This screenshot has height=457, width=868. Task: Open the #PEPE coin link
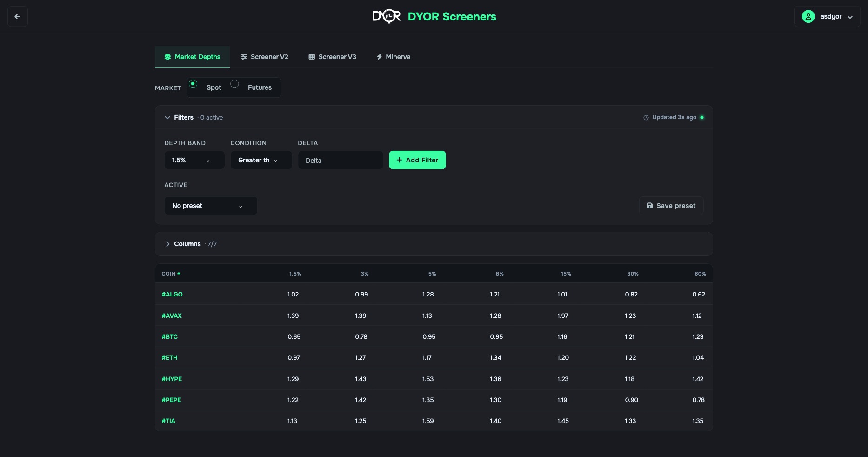[x=171, y=400]
